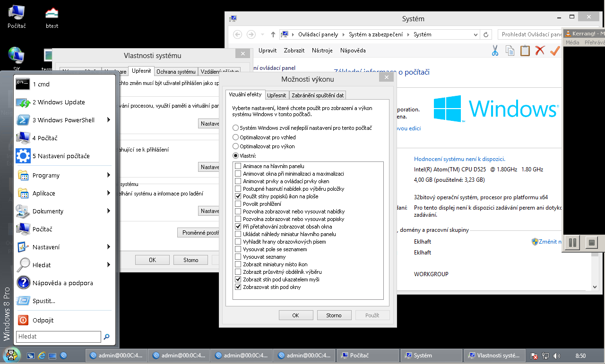
Task: Select the Síť desktop icon
Action: point(16,59)
